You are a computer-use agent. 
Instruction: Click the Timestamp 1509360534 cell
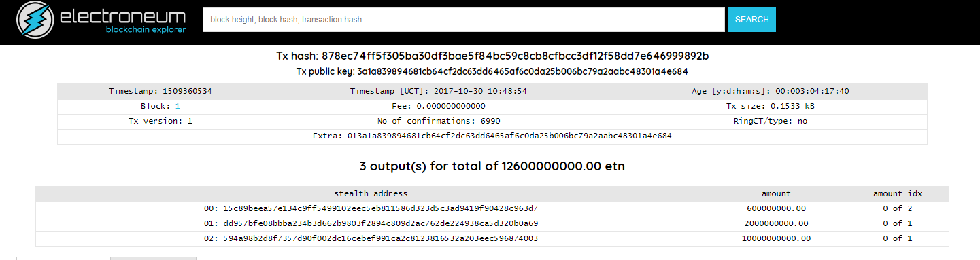coord(160,91)
